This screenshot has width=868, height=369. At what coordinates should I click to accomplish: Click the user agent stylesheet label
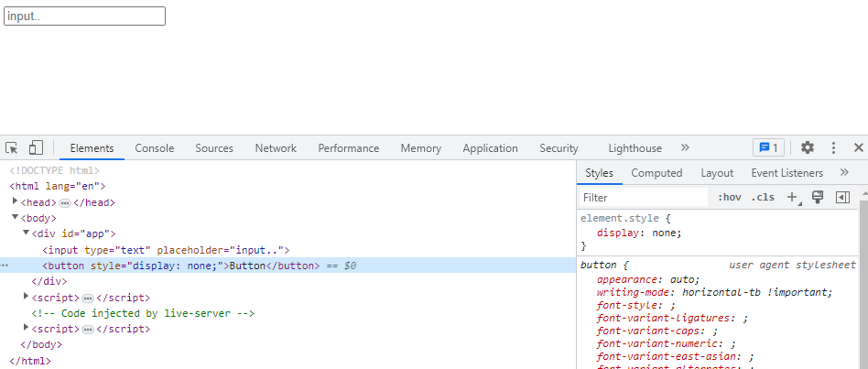click(792, 265)
